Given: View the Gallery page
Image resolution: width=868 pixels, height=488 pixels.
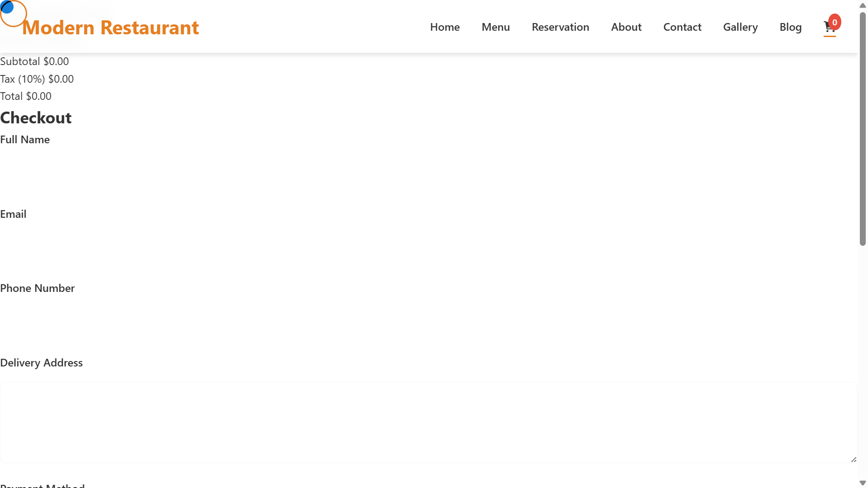Looking at the screenshot, I should [740, 27].
